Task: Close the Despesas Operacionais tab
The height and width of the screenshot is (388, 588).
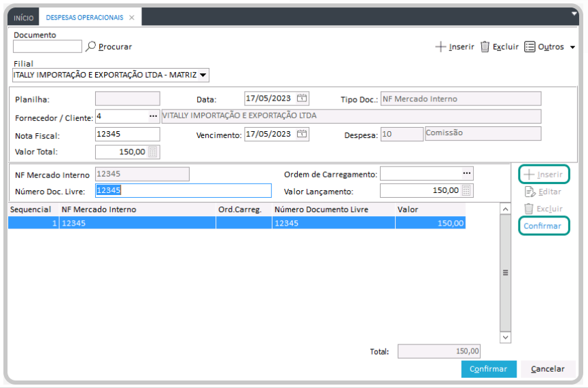Action: point(132,18)
